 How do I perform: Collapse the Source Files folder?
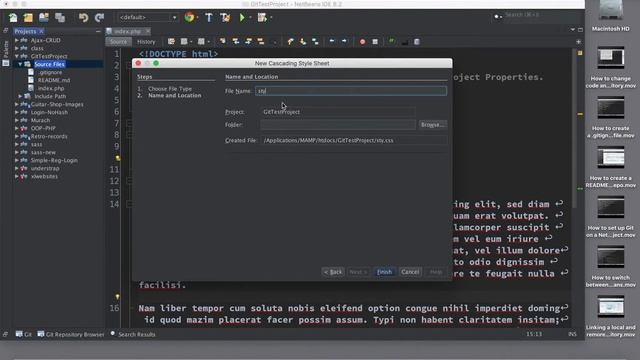(20, 64)
